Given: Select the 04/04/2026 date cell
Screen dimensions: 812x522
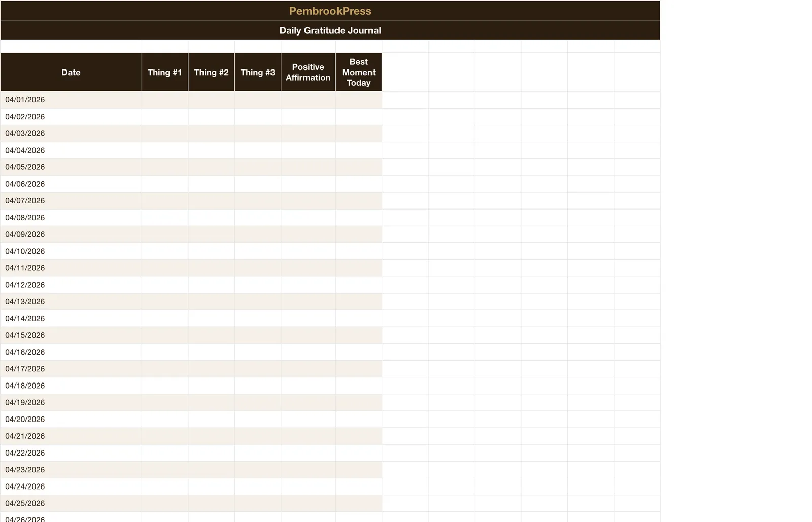Looking at the screenshot, I should (71, 150).
